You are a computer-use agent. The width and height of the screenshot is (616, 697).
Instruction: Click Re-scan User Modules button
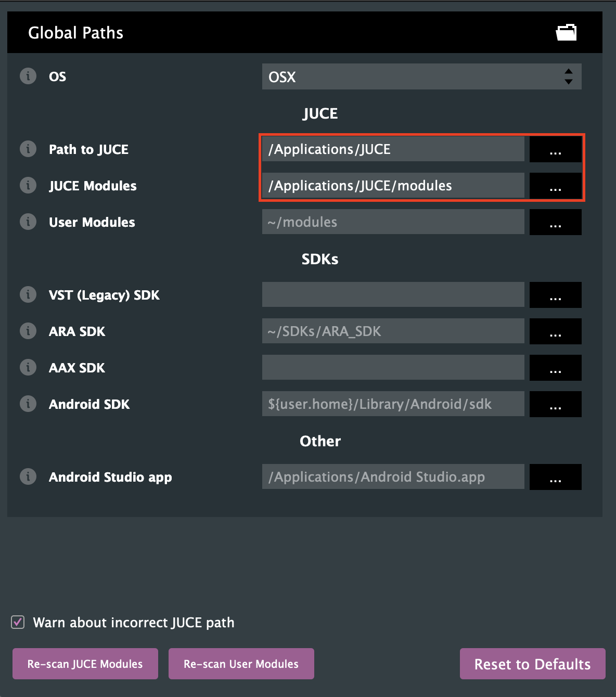point(241,664)
